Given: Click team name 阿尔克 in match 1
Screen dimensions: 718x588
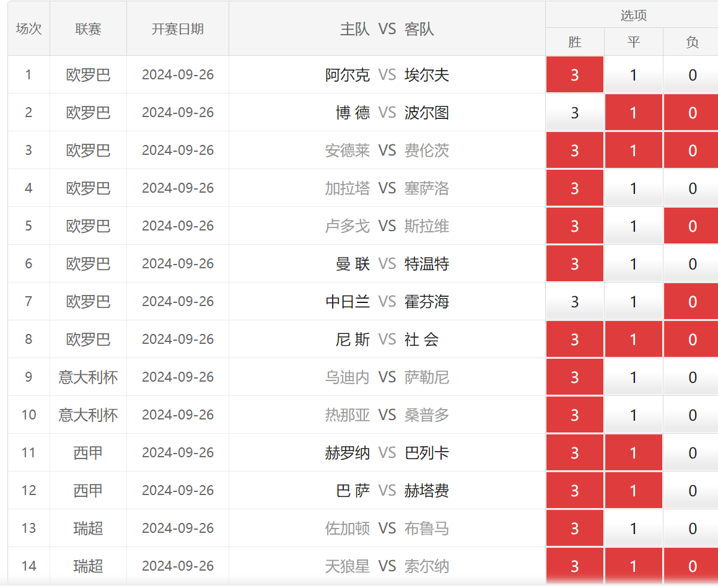Looking at the screenshot, I should pos(348,74).
